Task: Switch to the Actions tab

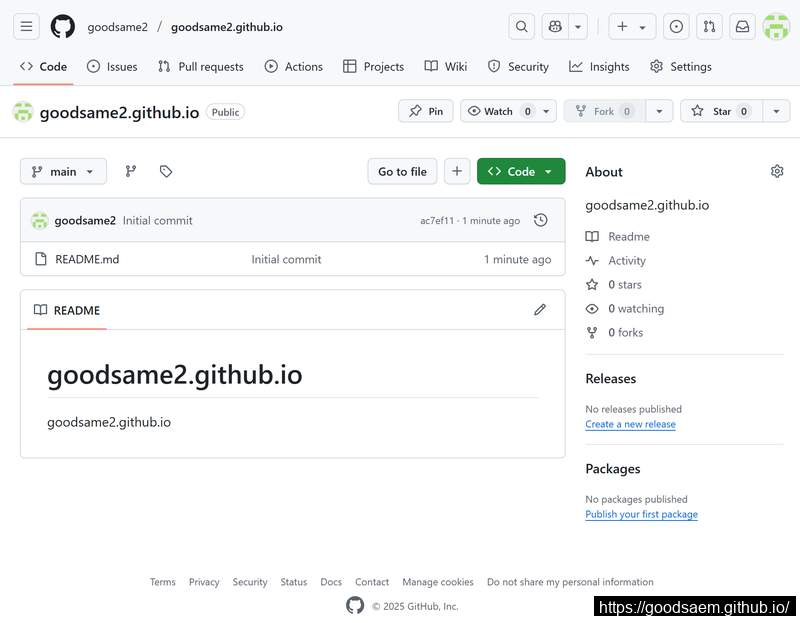Action: click(294, 67)
